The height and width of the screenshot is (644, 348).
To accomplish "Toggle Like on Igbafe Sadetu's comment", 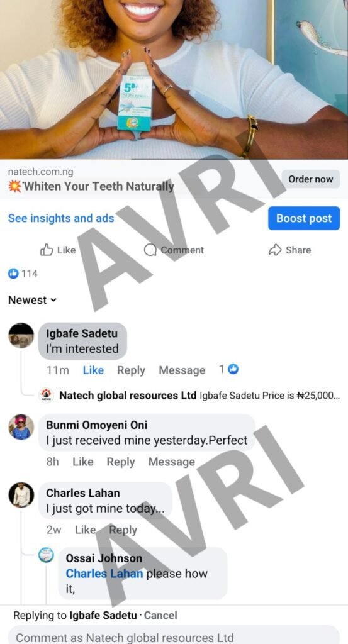I will pyautogui.click(x=93, y=370).
